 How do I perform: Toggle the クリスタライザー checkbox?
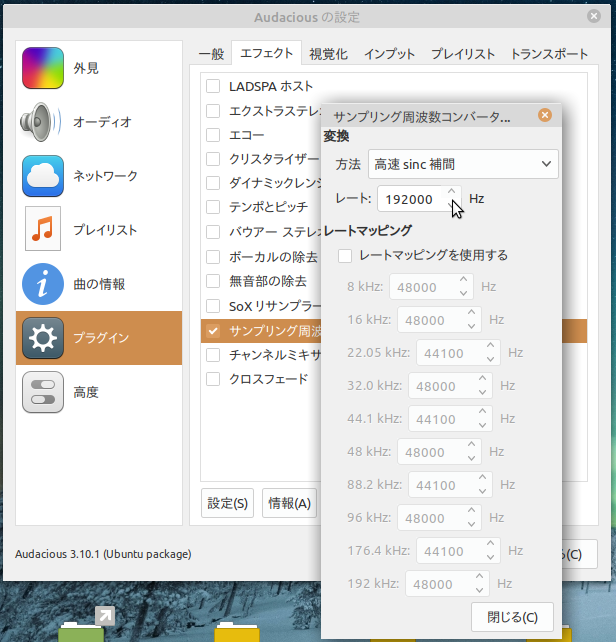click(x=213, y=159)
